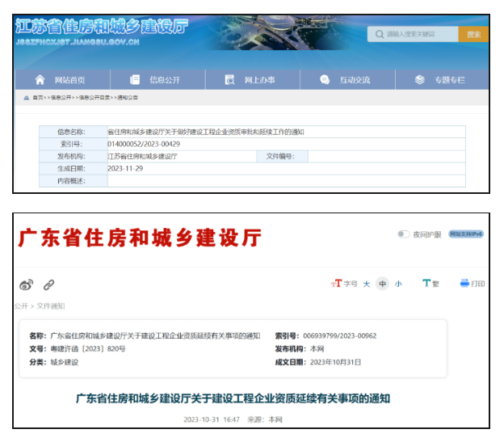Click the category value 城乡建设
504x442 pixels.
(x=65, y=362)
